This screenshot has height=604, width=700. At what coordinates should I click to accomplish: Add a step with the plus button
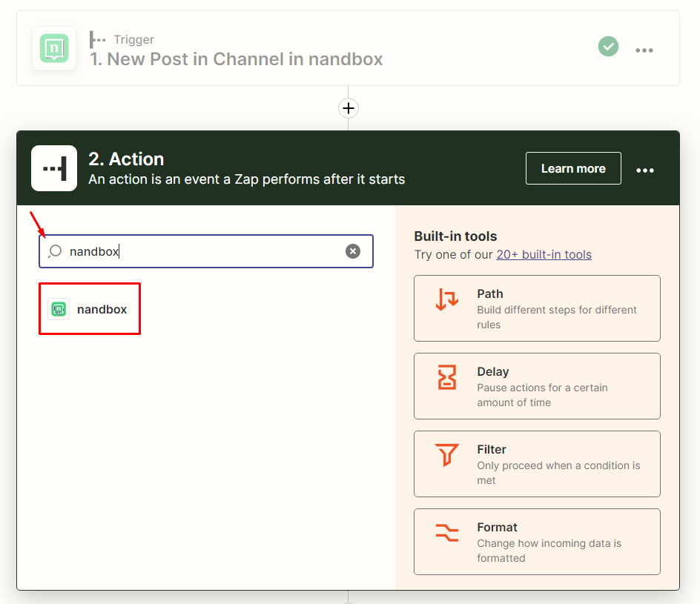coord(348,108)
